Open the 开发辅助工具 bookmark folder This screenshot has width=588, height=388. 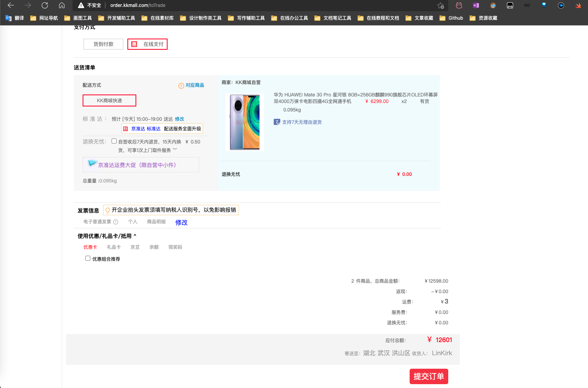(x=117, y=18)
